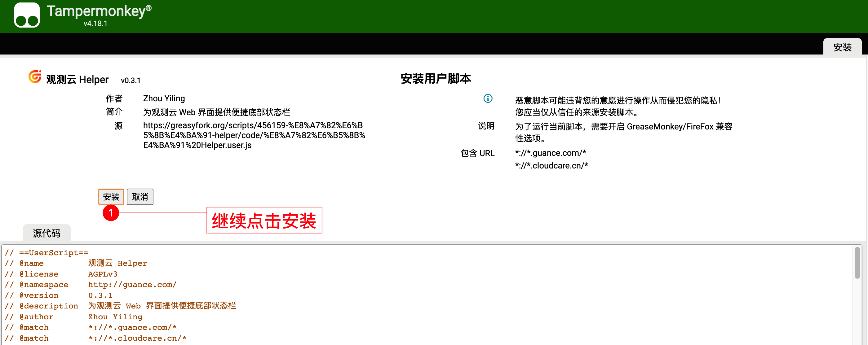
Task: Click the 安装用户脚本 heading
Action: click(435, 78)
